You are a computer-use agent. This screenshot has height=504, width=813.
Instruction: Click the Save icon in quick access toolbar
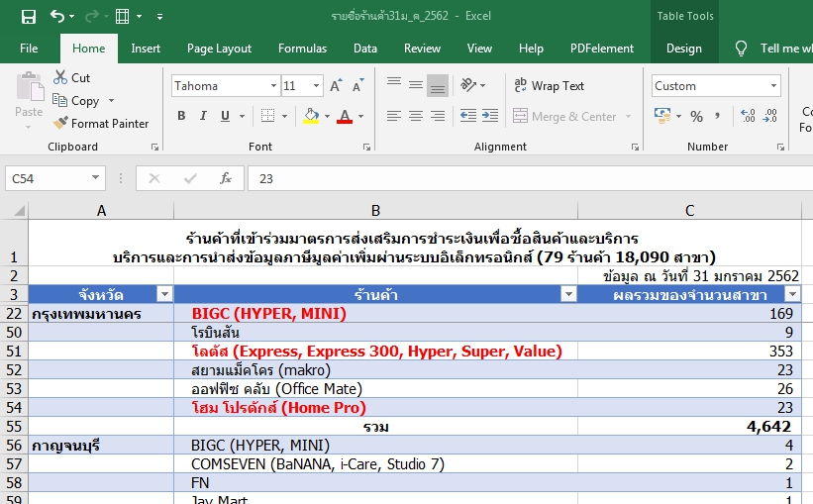click(29, 17)
